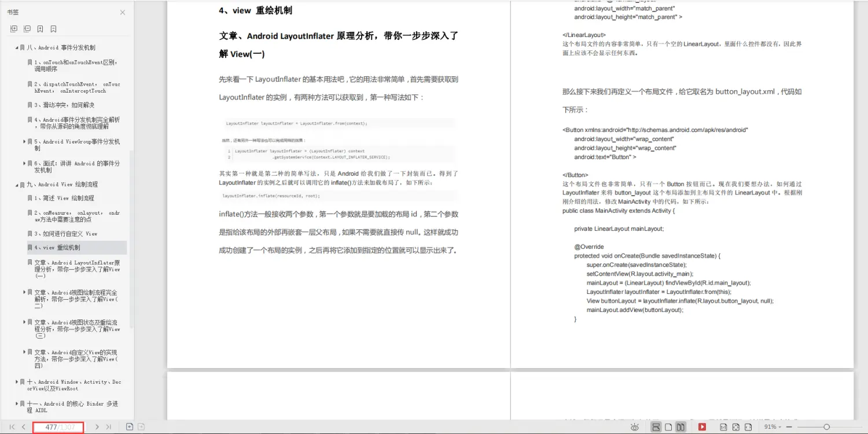Collapse 九、Android View 绘制流程 section
The width and height of the screenshot is (868, 434).
(17, 185)
